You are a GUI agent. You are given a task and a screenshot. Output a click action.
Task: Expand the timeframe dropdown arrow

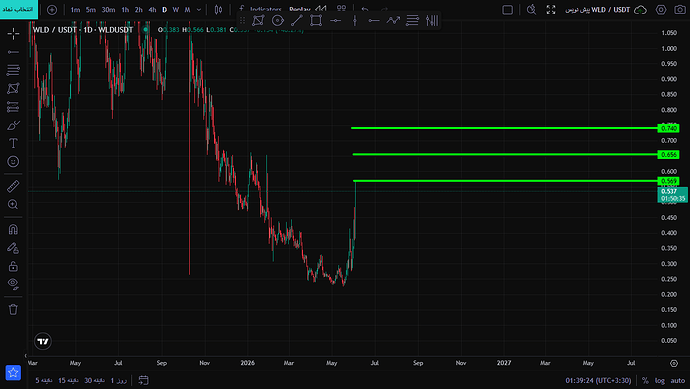[x=199, y=10]
